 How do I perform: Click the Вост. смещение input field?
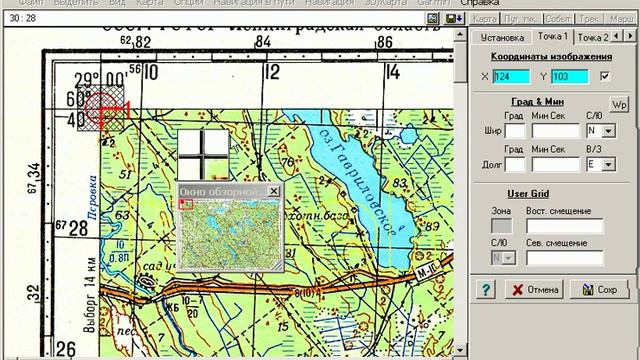coord(564,226)
